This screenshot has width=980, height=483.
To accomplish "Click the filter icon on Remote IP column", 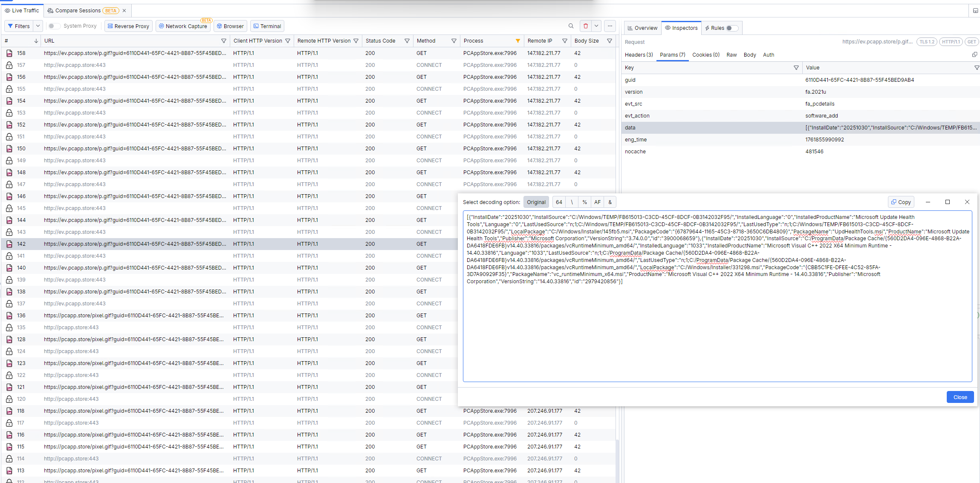I will pyautogui.click(x=565, y=41).
